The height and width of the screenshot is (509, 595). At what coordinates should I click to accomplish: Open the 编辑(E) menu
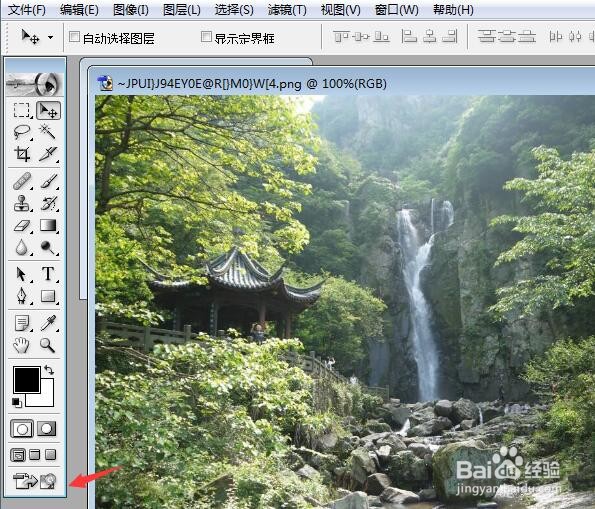79,10
